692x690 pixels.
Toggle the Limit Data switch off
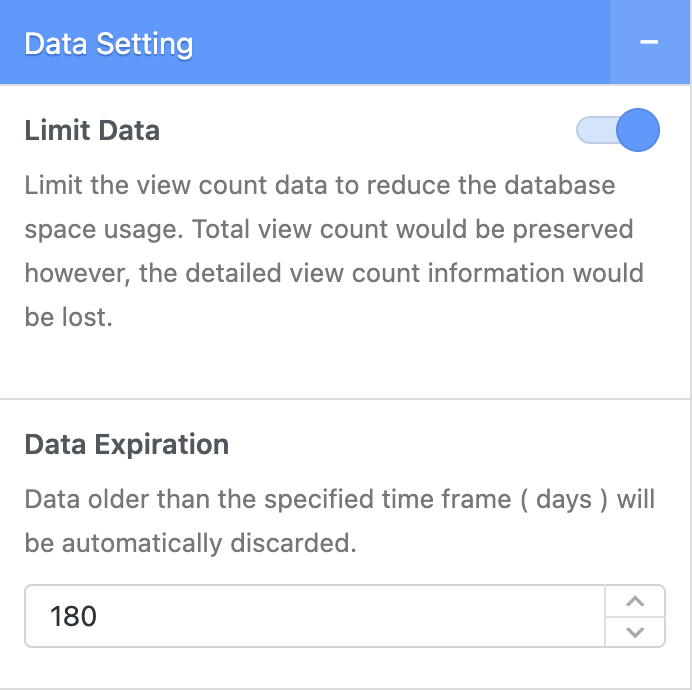point(618,130)
